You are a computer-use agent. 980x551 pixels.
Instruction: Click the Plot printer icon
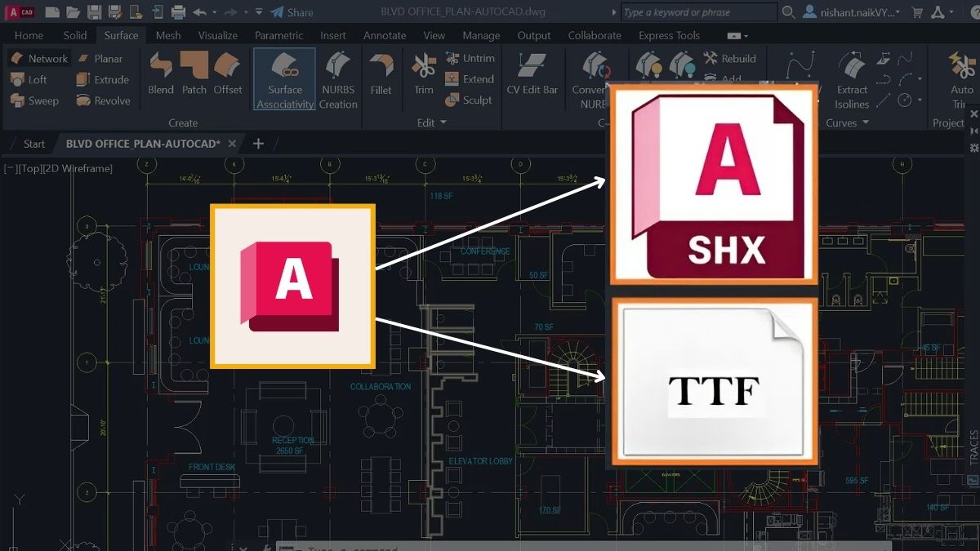pos(179,12)
